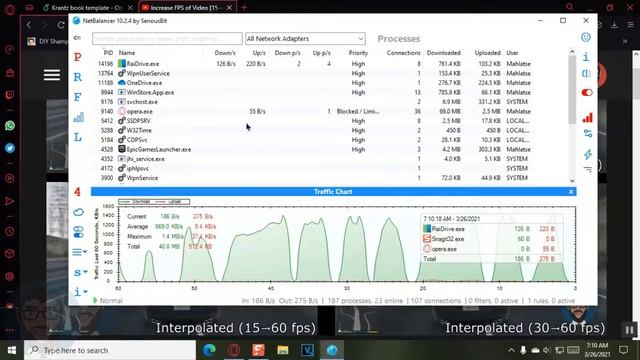Click the smiley feedback icon in NetBalancer
The height and width of the screenshot is (360, 640).
tap(586, 38)
